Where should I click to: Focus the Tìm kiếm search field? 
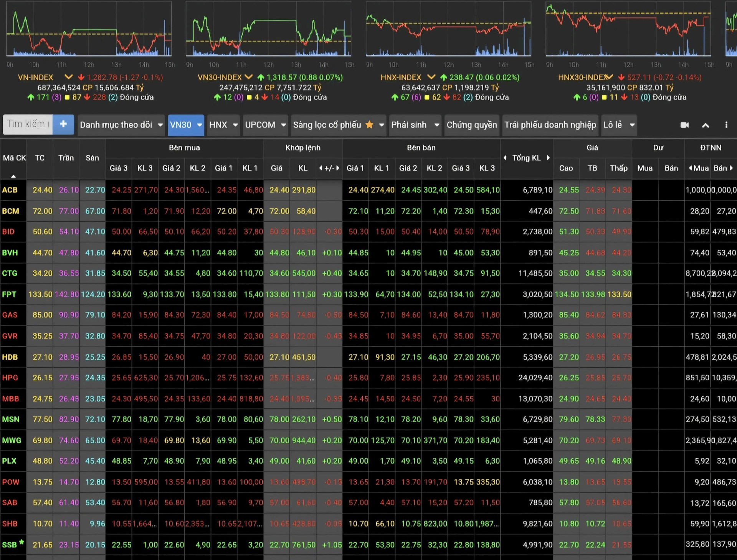point(28,124)
